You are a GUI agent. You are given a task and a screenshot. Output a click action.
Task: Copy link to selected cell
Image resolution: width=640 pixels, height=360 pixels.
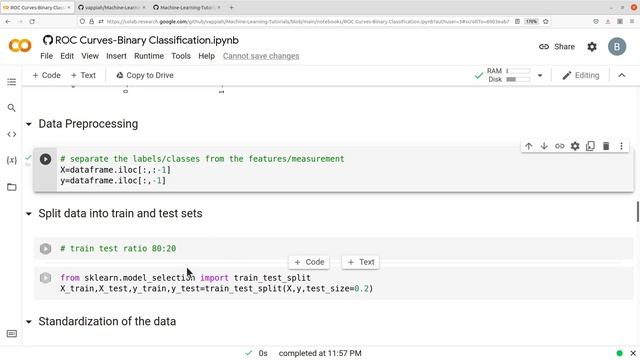[x=560, y=146]
